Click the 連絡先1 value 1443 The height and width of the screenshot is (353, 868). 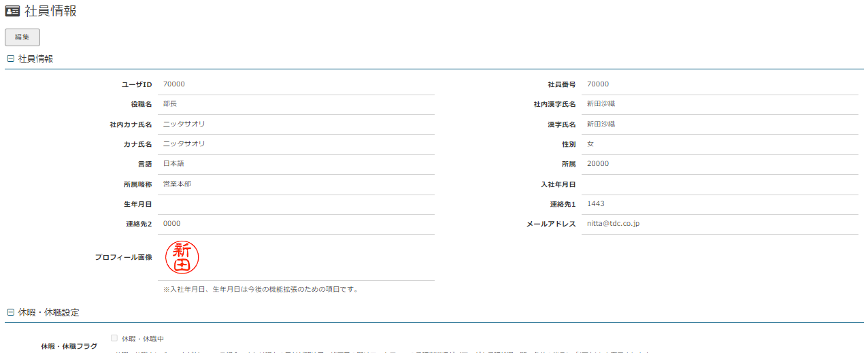coord(596,204)
